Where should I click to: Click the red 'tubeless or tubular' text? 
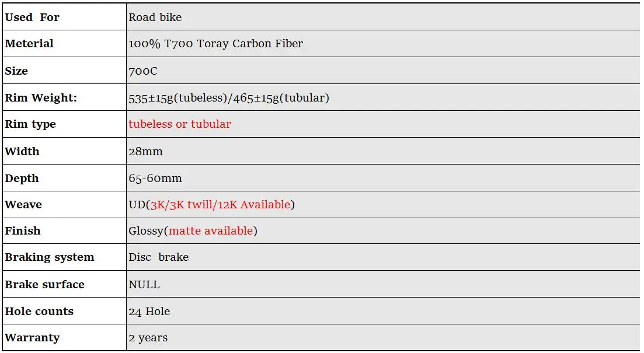click(x=179, y=124)
